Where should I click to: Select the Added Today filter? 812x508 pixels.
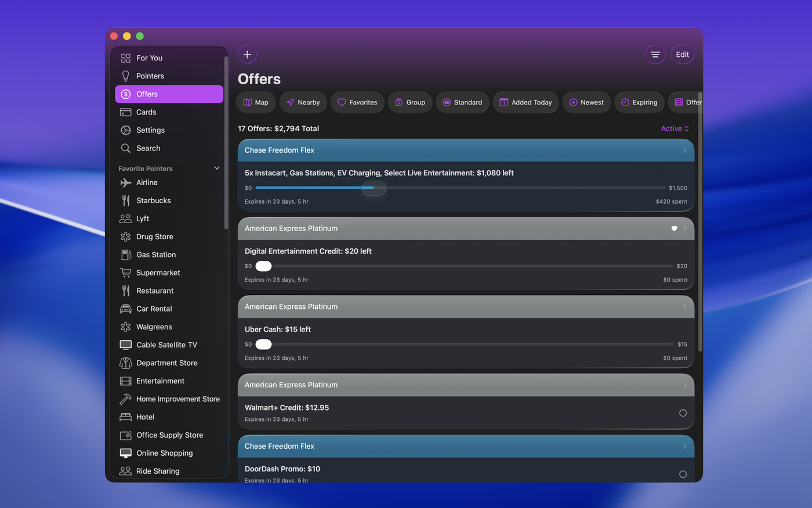pos(525,102)
